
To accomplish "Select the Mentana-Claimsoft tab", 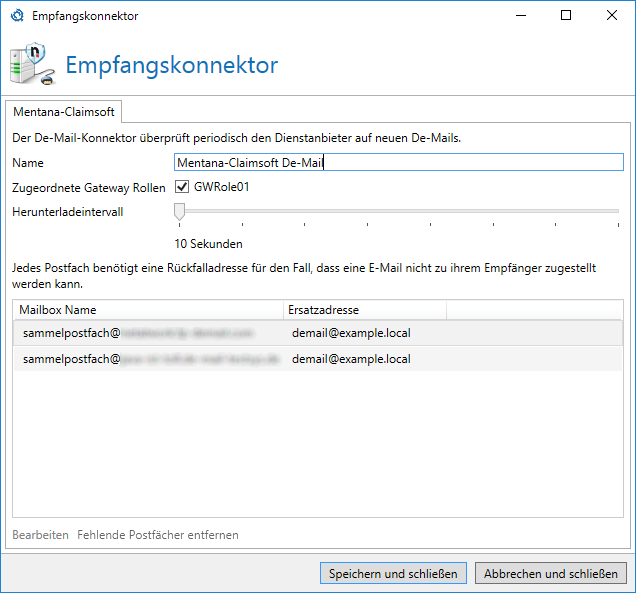I will [64, 112].
